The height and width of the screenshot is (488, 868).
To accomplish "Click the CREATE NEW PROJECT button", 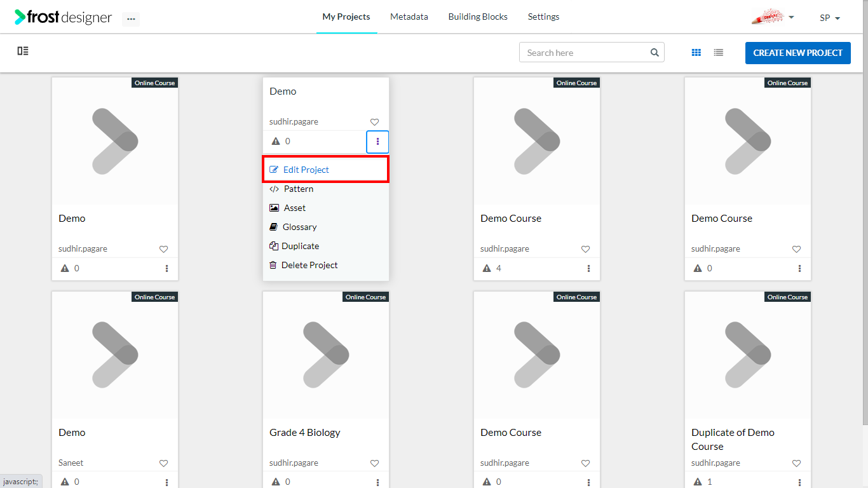I will point(798,53).
